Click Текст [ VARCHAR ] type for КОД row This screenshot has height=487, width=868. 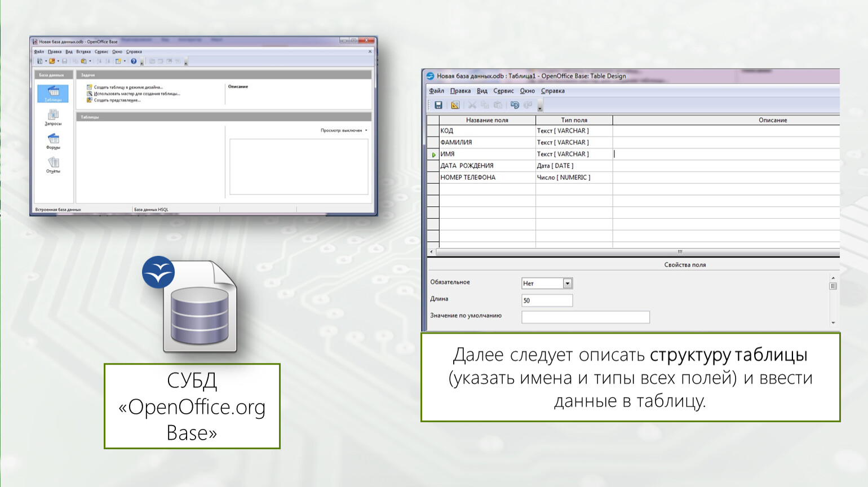point(574,131)
